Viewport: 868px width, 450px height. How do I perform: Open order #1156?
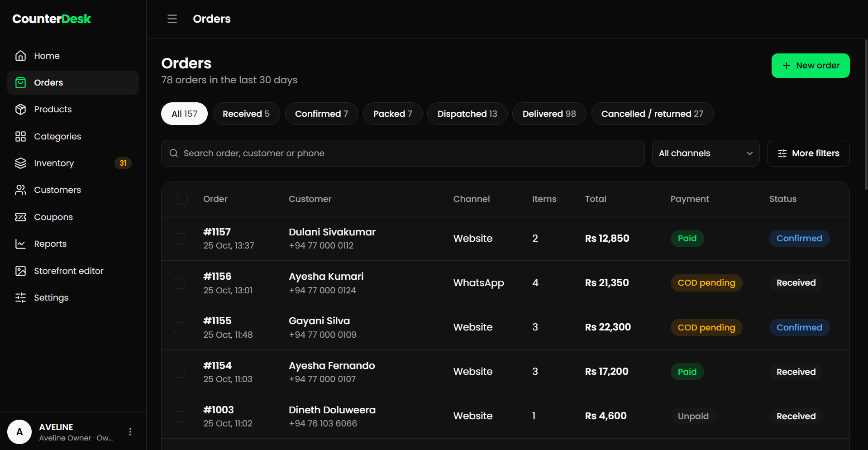coord(217,276)
